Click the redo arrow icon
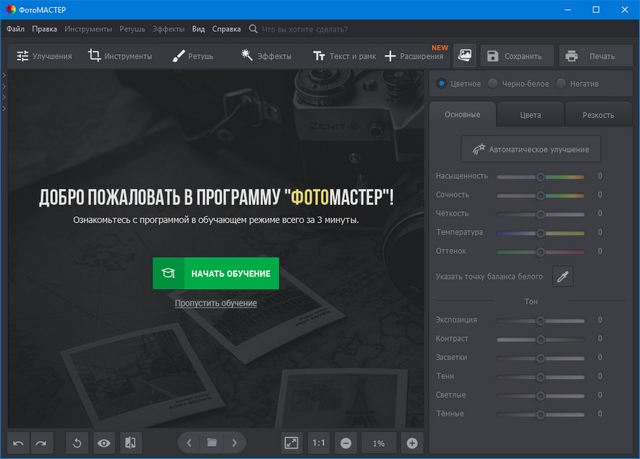Viewport: 640px width, 459px height. pyautogui.click(x=41, y=442)
